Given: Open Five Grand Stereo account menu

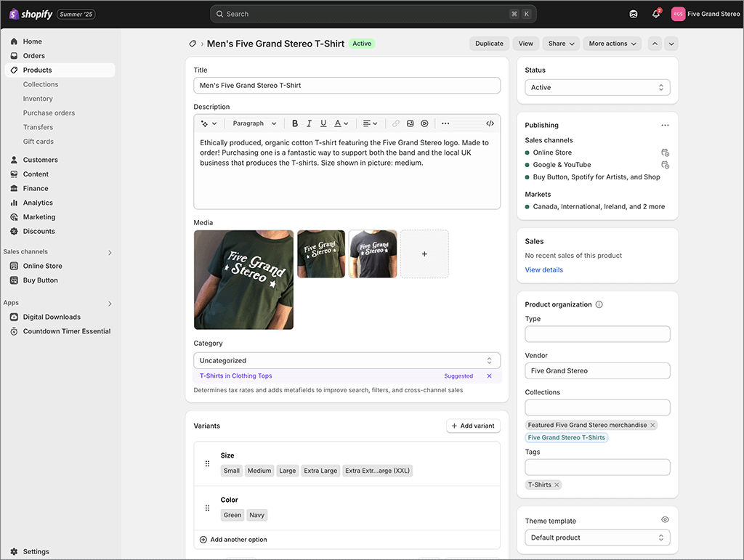Looking at the screenshot, I should pos(705,15).
